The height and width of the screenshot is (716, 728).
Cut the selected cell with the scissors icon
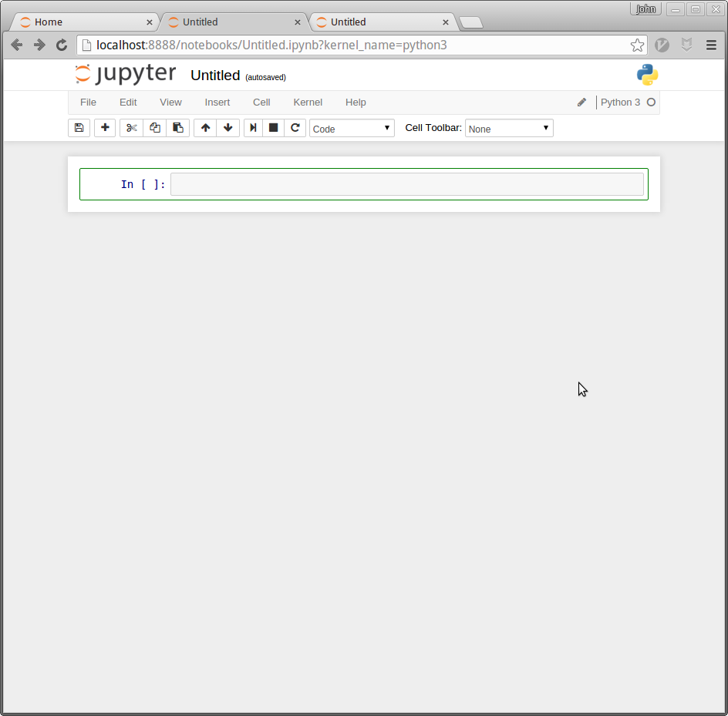[x=132, y=128]
